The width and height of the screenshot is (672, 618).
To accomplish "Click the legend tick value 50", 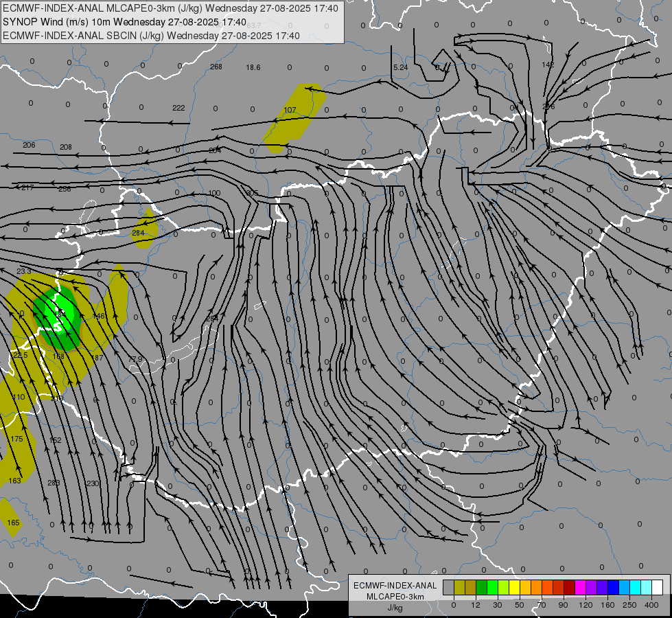I will 520,605.
